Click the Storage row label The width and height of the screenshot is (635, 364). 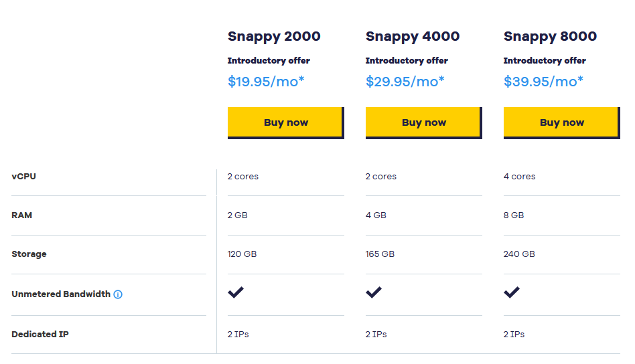pos(29,254)
